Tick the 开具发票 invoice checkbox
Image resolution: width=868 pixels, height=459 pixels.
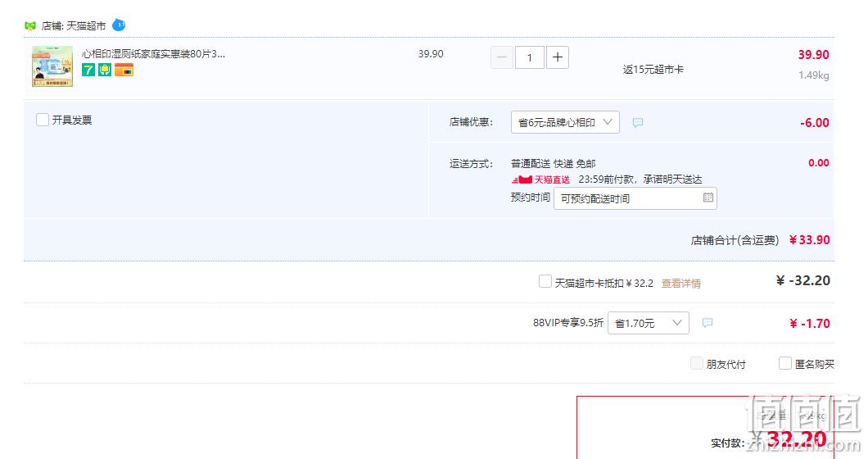click(43, 120)
